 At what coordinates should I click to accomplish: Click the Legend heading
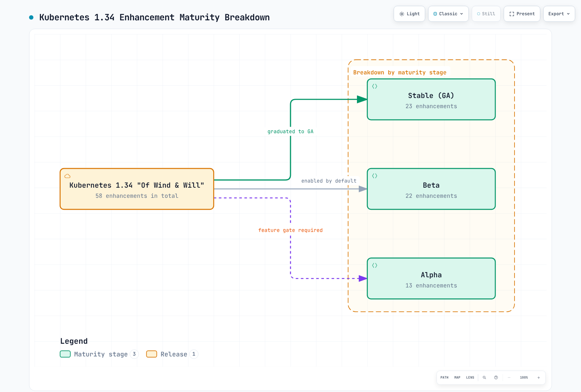tap(74, 341)
